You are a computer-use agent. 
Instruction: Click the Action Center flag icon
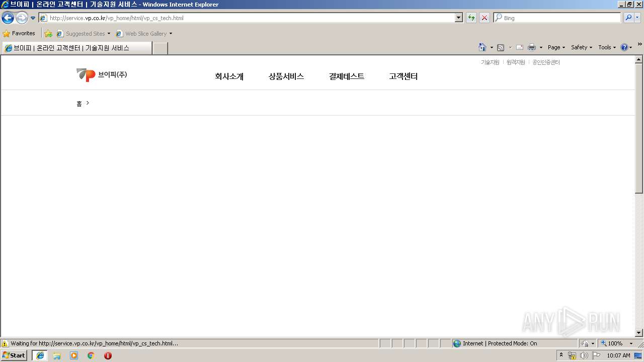click(596, 355)
